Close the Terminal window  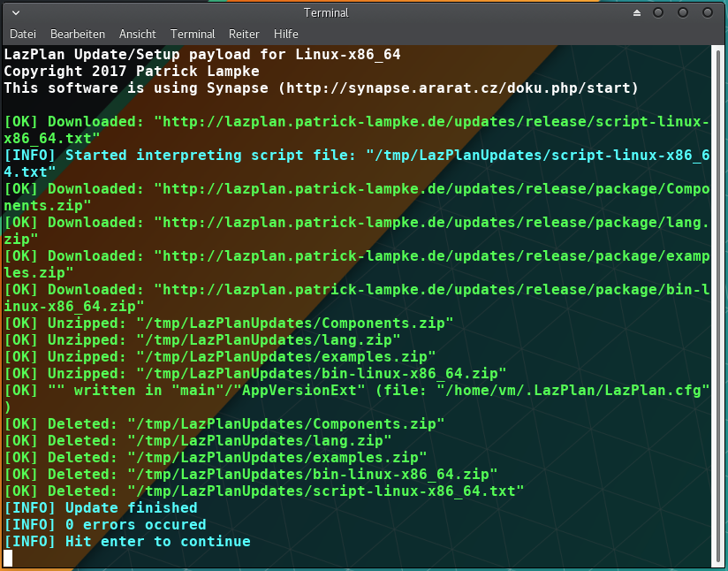(706, 12)
